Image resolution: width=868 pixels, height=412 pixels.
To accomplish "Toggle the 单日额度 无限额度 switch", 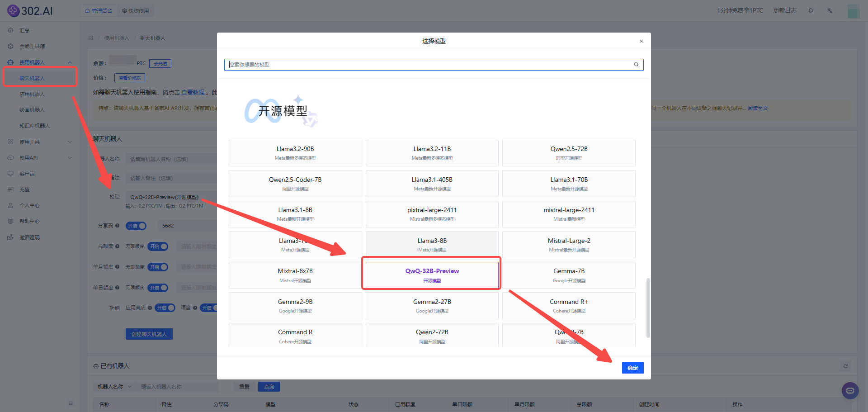I will point(158,288).
